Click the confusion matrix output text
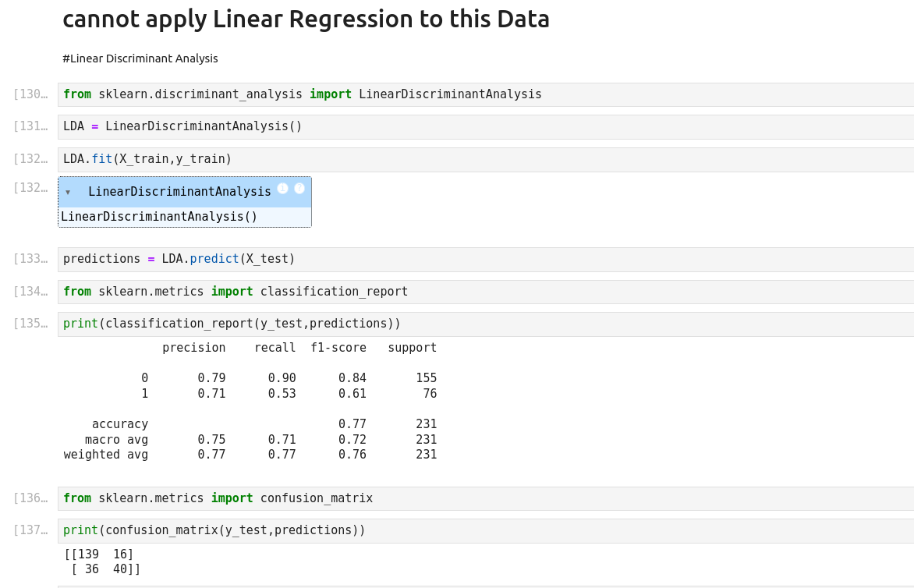914x588 pixels. pyautogui.click(x=102, y=561)
